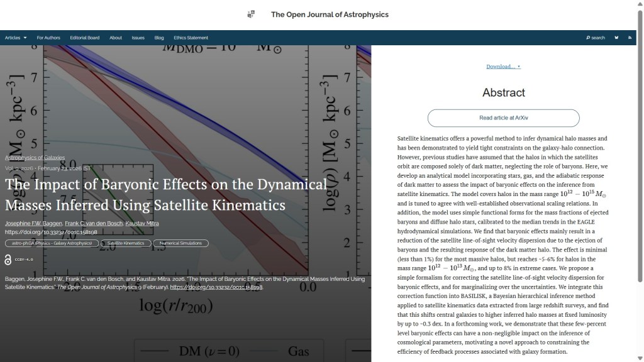This screenshot has height=362, width=644.
Task: Open the Ethics Statement page
Action: tap(191, 38)
